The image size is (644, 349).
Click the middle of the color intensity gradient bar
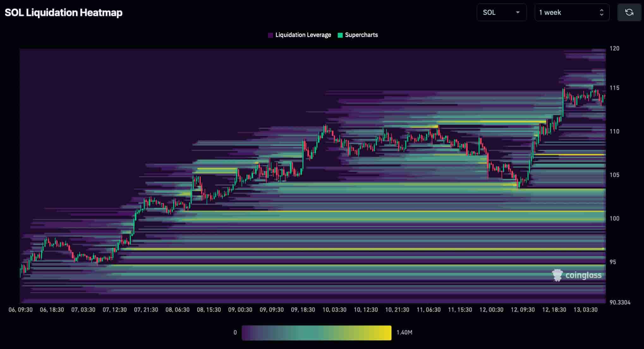coord(316,332)
